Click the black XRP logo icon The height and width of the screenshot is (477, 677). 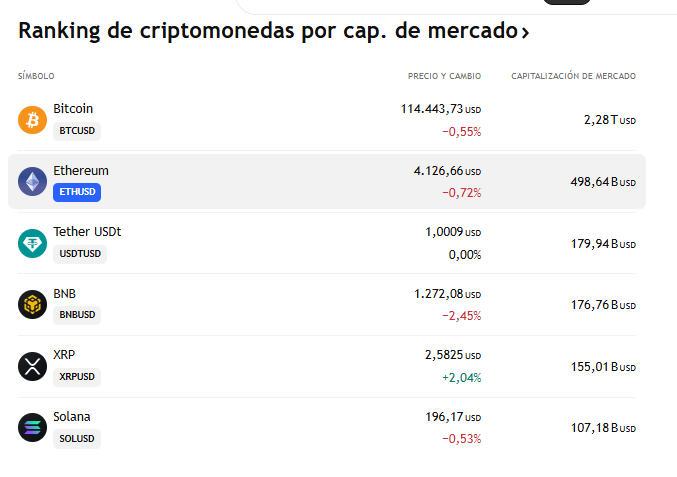point(32,366)
